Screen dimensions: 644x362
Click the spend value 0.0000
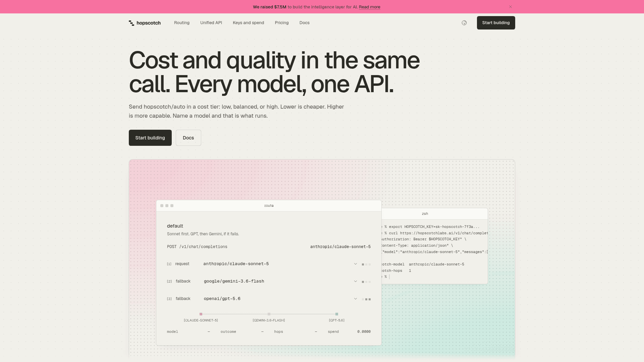[x=364, y=331]
